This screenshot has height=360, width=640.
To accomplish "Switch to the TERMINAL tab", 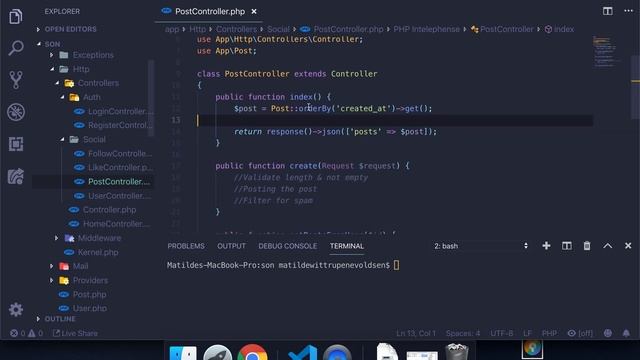I will 347,246.
